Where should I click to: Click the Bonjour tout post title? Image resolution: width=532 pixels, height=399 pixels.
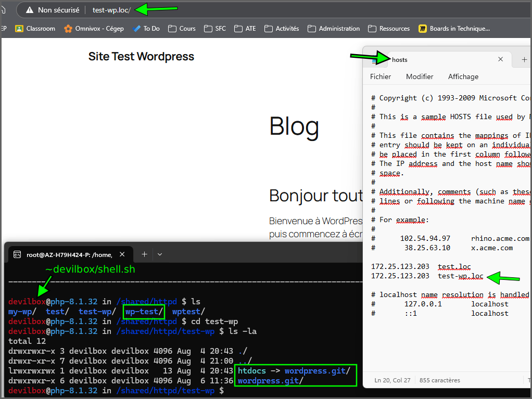pyautogui.click(x=316, y=196)
